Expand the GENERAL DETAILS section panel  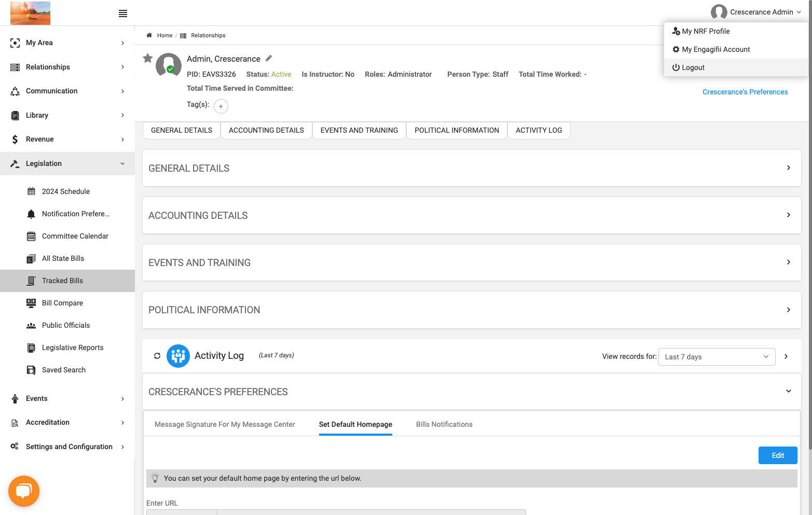click(x=472, y=168)
